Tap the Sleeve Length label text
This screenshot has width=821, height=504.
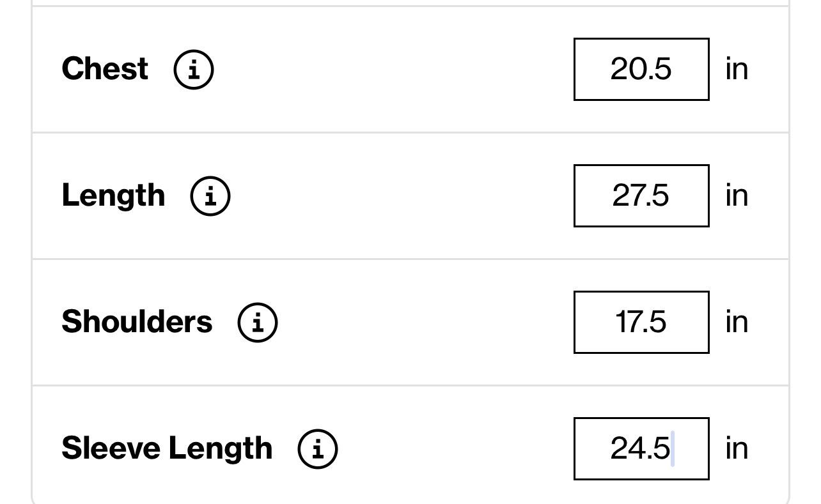tap(167, 448)
